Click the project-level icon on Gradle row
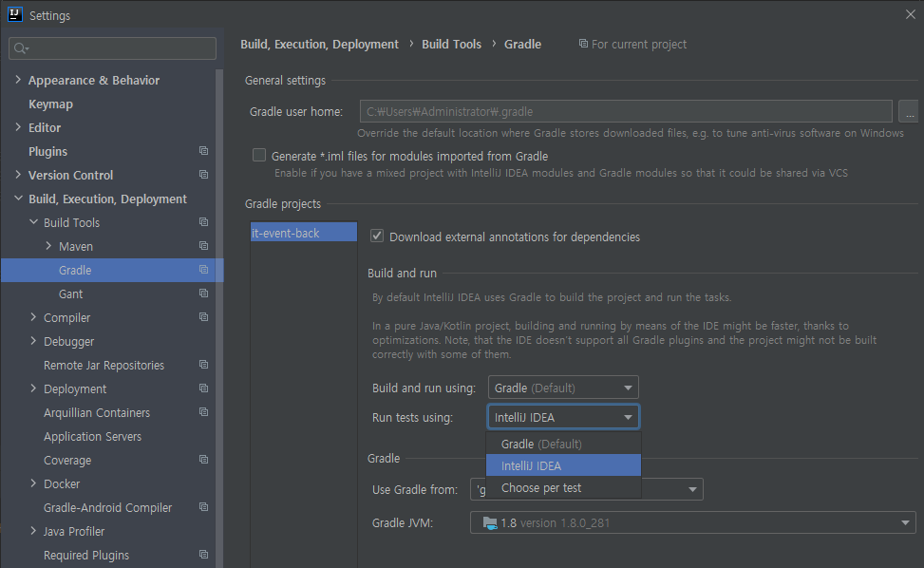The width and height of the screenshot is (924, 568). [x=204, y=269]
